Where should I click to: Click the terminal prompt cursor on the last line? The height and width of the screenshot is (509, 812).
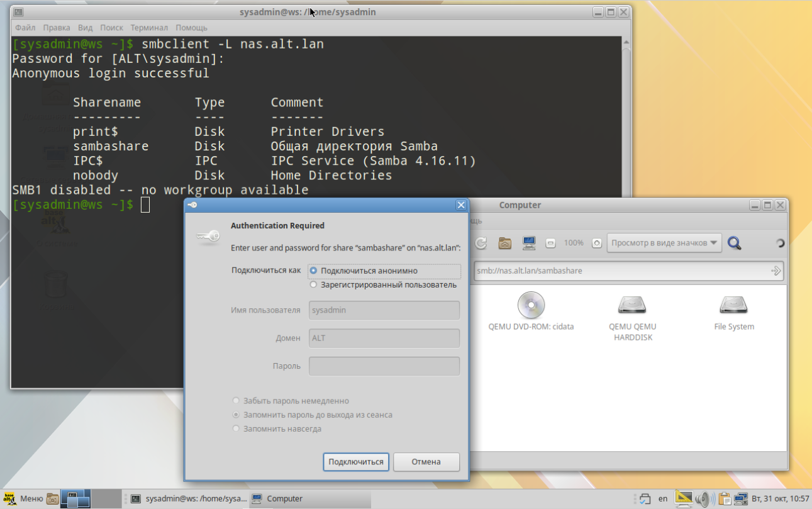[x=145, y=204]
